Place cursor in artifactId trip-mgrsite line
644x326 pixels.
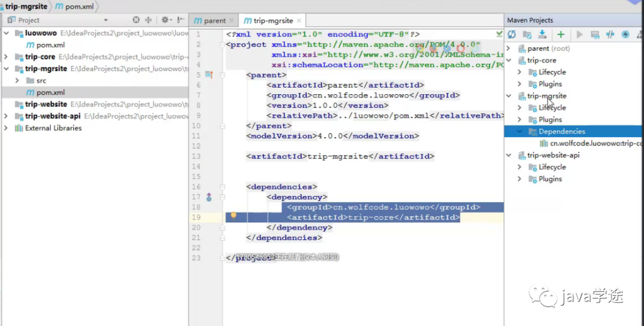(340, 156)
